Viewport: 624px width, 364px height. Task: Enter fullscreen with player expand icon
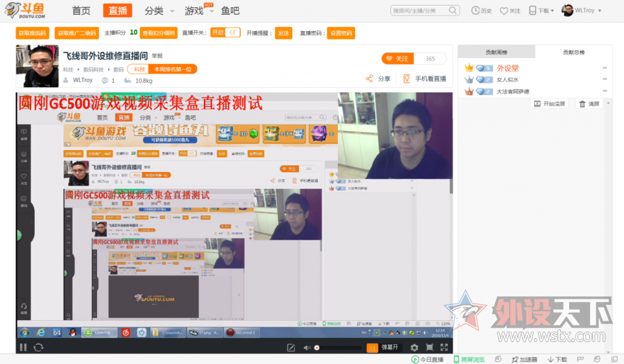444,348
